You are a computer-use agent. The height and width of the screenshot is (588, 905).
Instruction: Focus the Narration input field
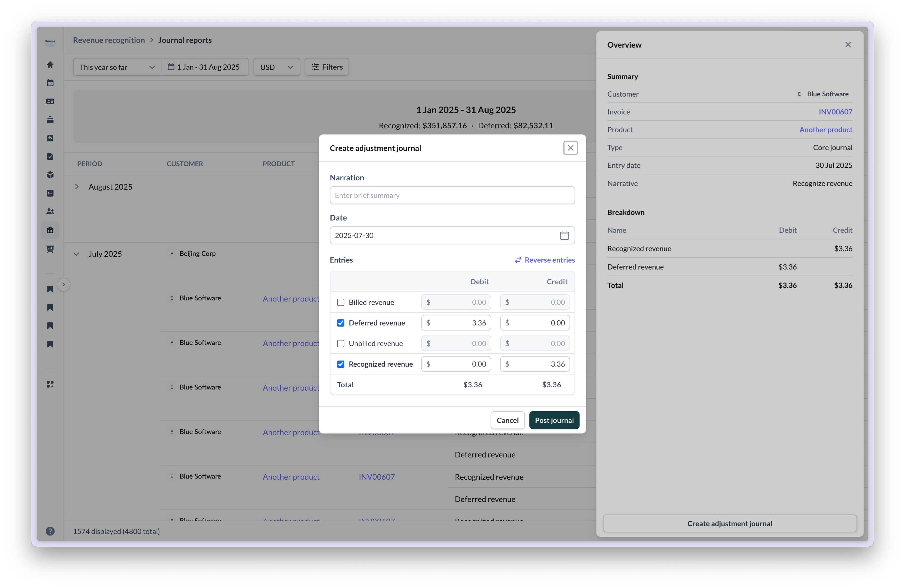[x=452, y=195]
